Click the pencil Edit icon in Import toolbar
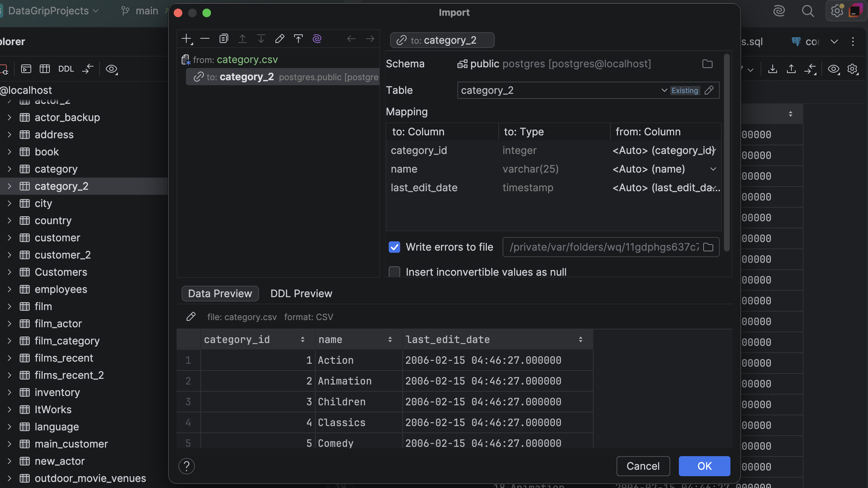 280,39
